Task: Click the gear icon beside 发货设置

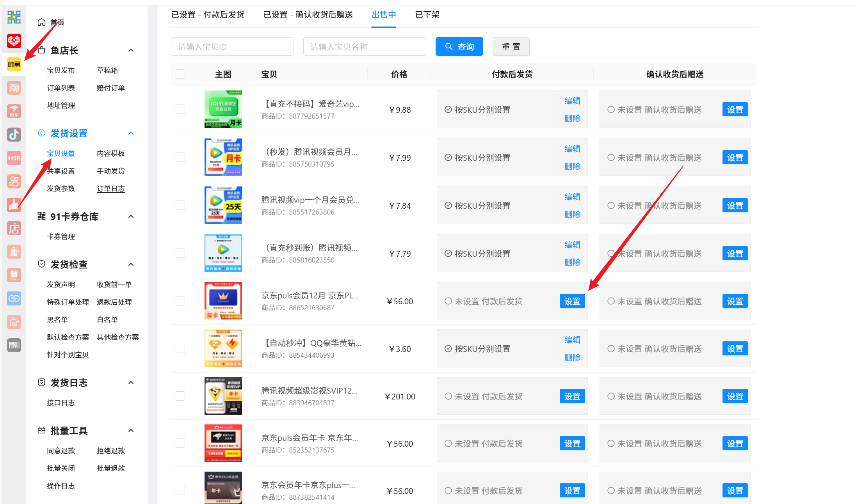Action: coord(41,133)
